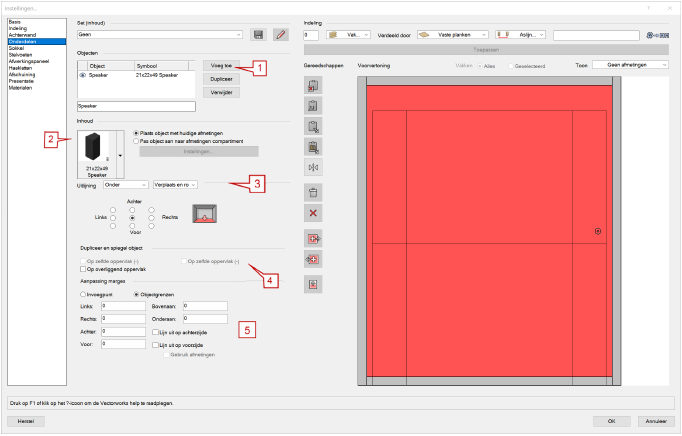Click the Onderaan margin input field
Viewport: 682px width, 436px height.
coord(205,319)
